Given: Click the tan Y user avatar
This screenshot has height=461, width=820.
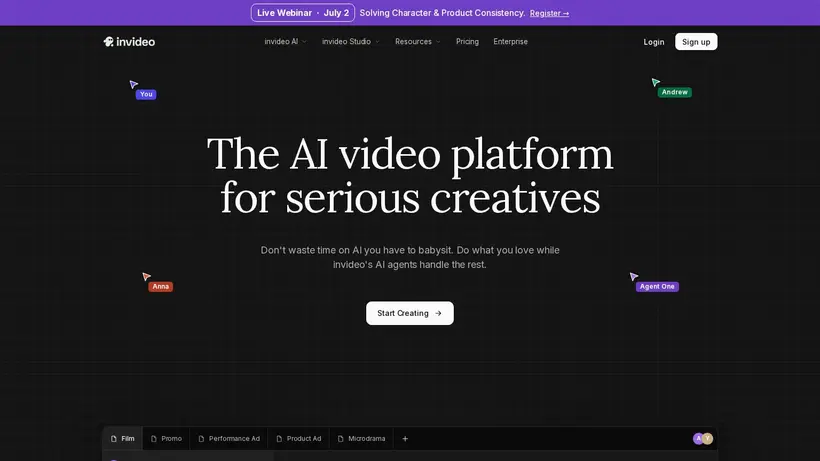Looking at the screenshot, I should [708, 439].
